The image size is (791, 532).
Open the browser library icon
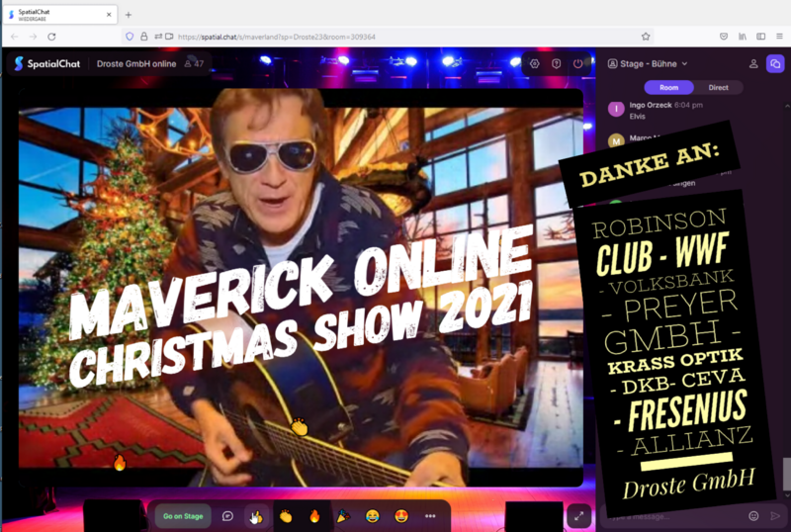pos(743,37)
